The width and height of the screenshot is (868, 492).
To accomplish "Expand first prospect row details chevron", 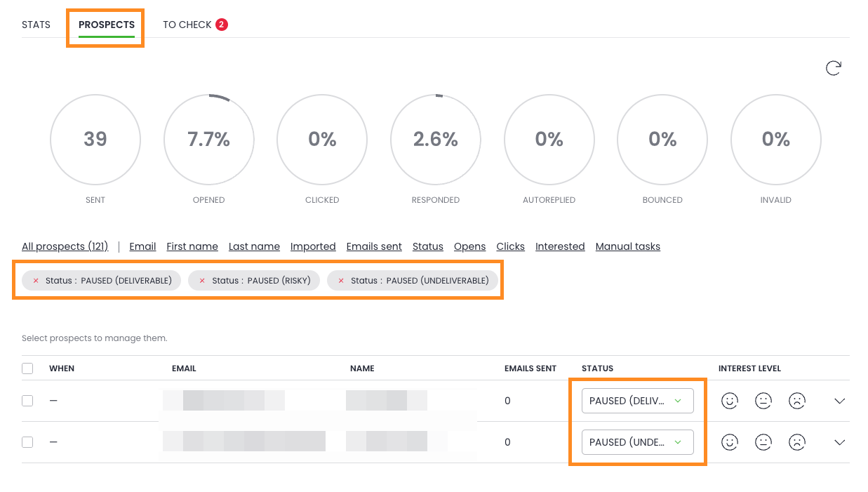I will coord(840,401).
